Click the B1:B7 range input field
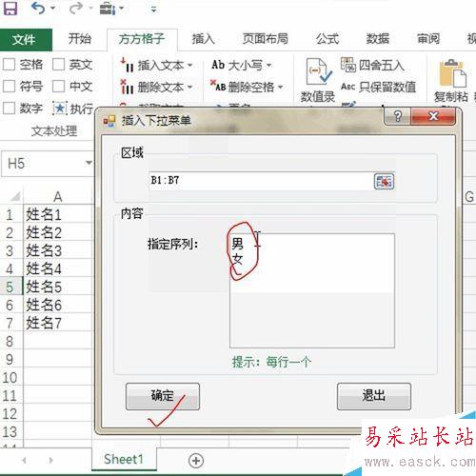476x476 pixels. pyautogui.click(x=261, y=181)
